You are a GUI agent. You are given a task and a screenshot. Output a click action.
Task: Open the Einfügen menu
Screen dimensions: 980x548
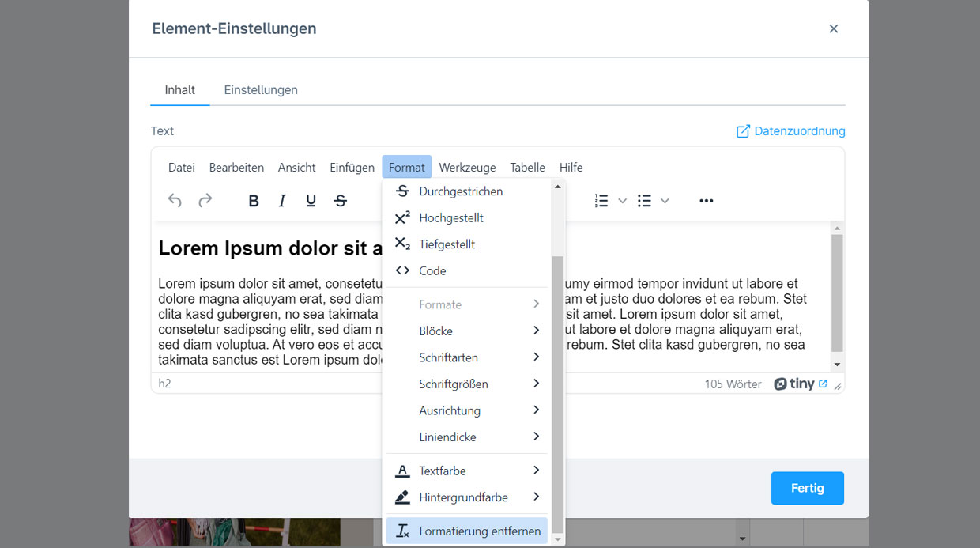[x=352, y=168]
